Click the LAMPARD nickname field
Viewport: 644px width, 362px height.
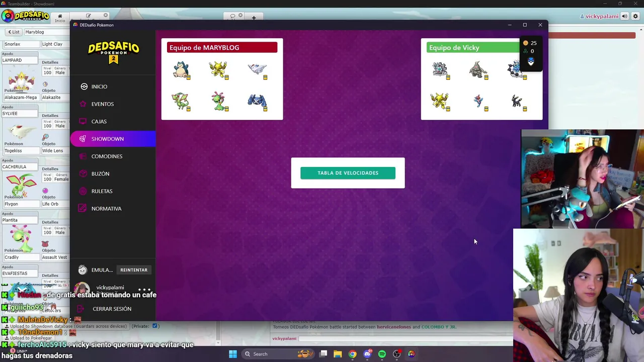(20, 60)
